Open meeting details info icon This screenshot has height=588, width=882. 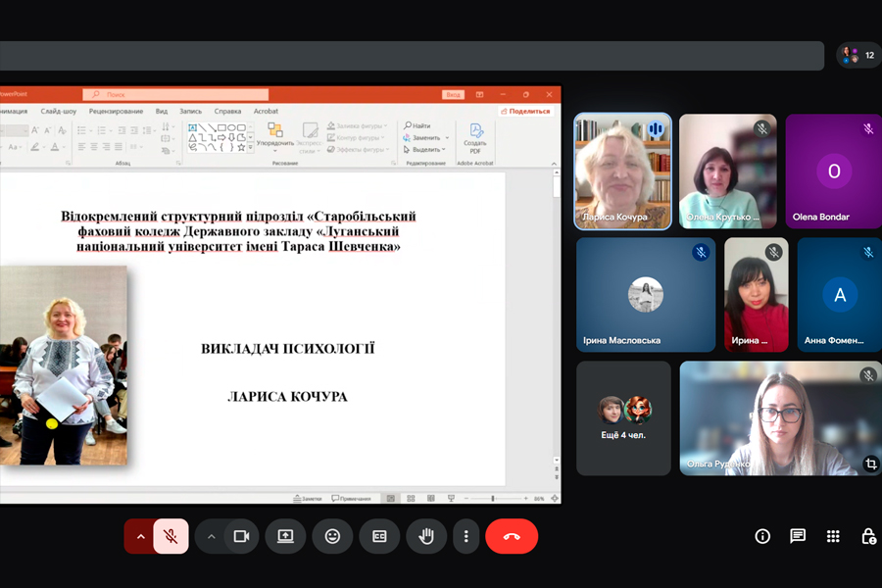click(x=762, y=536)
